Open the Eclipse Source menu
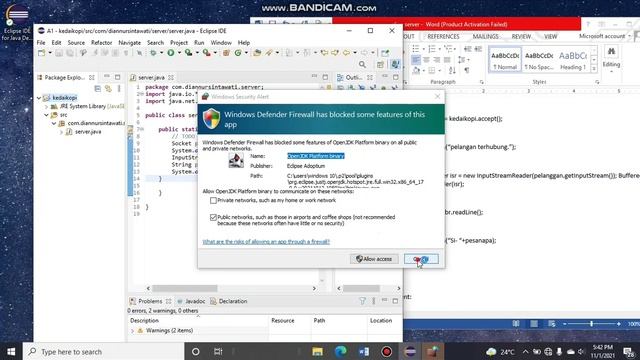The image size is (640, 360). (76, 42)
